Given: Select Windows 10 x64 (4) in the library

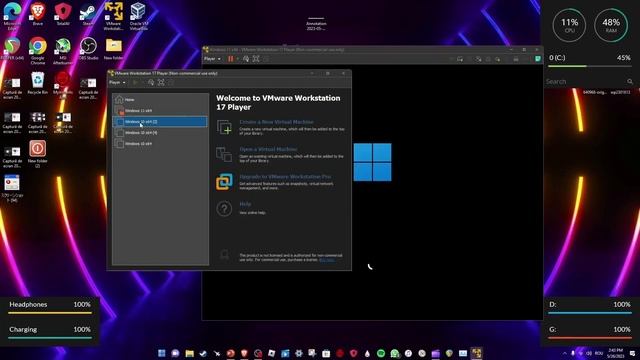Looking at the screenshot, I should point(160,133).
